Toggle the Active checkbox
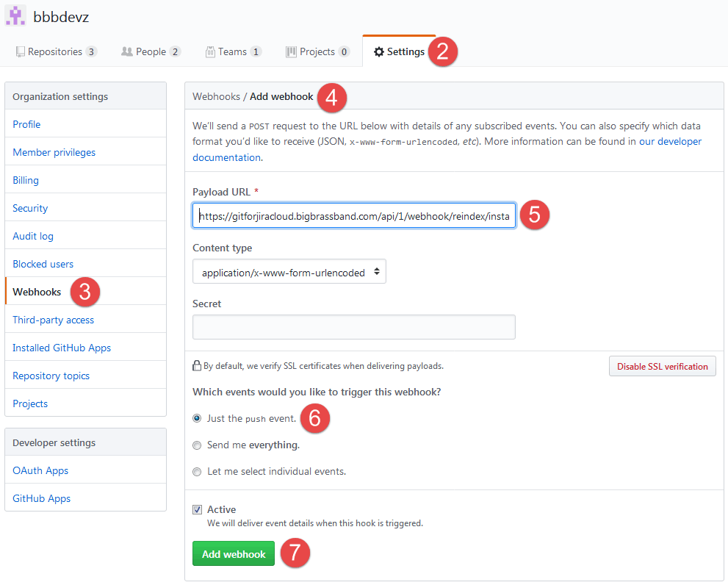728x585 pixels. [x=198, y=510]
